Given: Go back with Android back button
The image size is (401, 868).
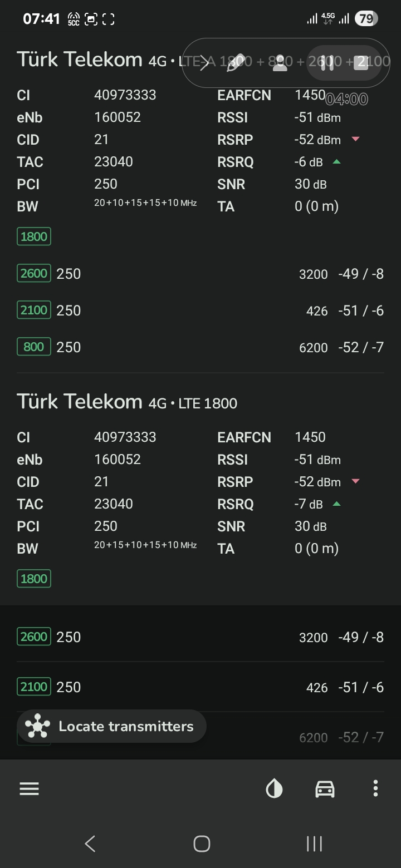Looking at the screenshot, I should [90, 844].
